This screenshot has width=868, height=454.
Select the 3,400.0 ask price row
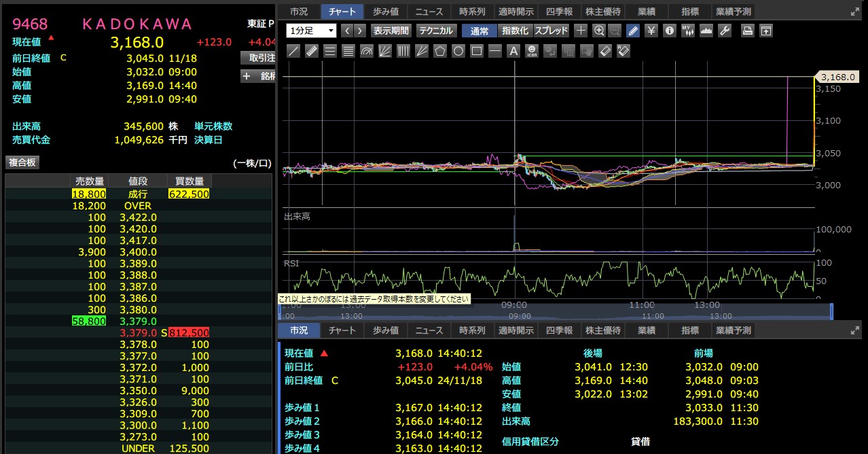(x=139, y=252)
